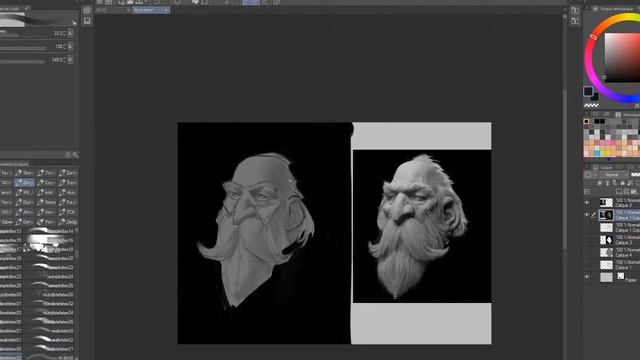This screenshot has width=640, height=360.
Task: Click the main drawing color swatch
Action: [x=588, y=91]
